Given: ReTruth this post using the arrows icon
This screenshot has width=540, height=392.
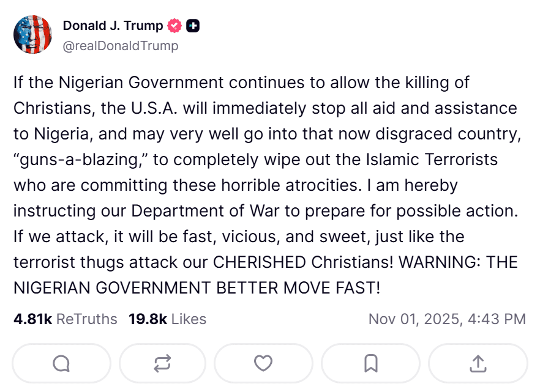Looking at the screenshot, I should pos(162,363).
